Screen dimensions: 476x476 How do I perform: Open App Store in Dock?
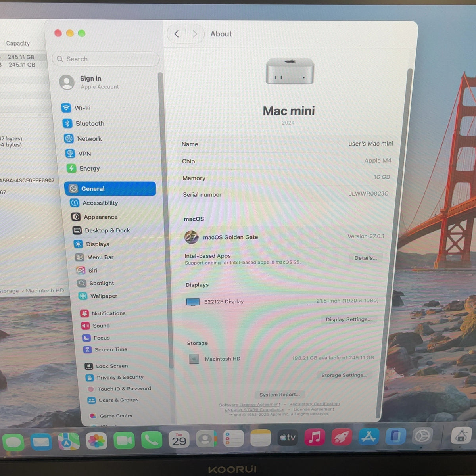[369, 437]
